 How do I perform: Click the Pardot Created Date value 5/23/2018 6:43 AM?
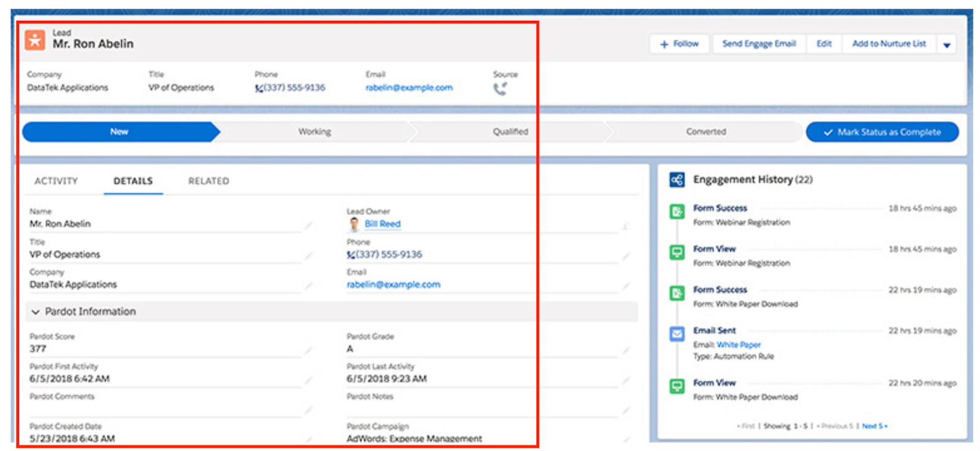click(x=72, y=439)
